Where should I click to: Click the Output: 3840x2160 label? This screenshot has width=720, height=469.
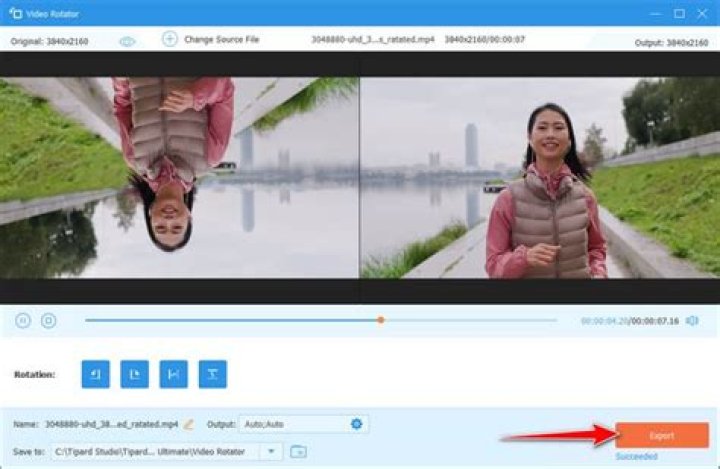coord(671,43)
